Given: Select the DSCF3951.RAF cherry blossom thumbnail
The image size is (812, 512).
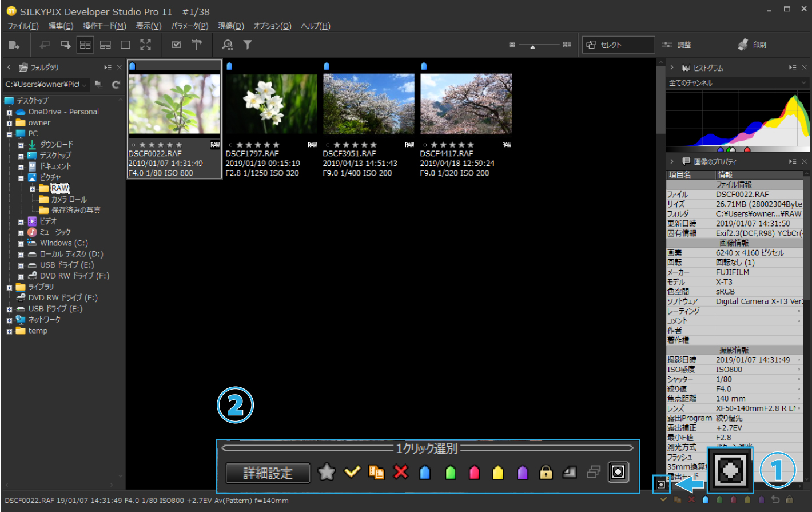Looking at the screenshot, I should click(x=369, y=104).
